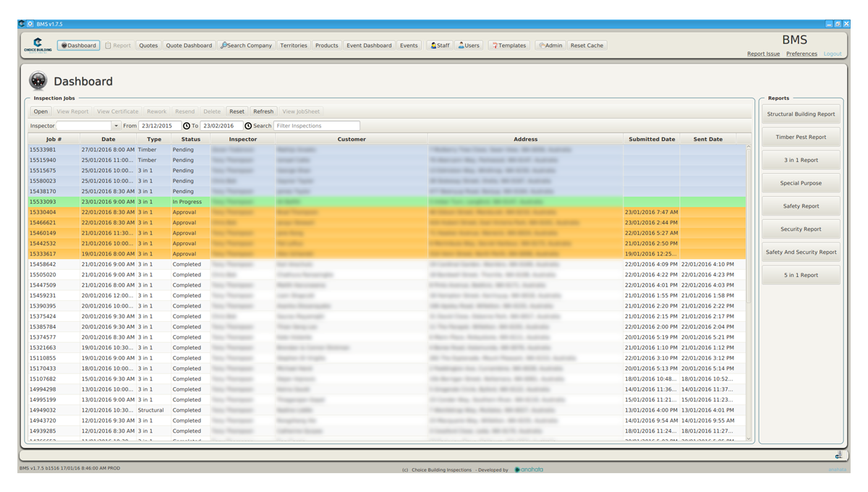Click the Resend button
868x492 pixels.
[x=184, y=111]
